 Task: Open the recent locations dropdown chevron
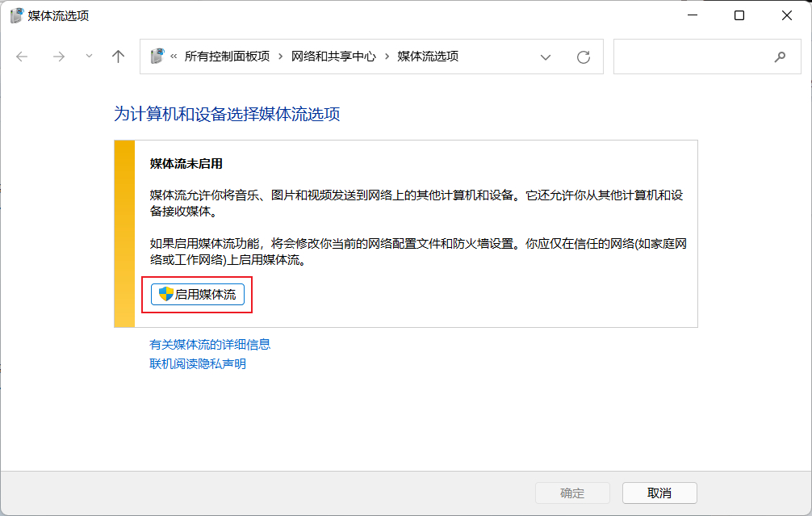click(89, 57)
